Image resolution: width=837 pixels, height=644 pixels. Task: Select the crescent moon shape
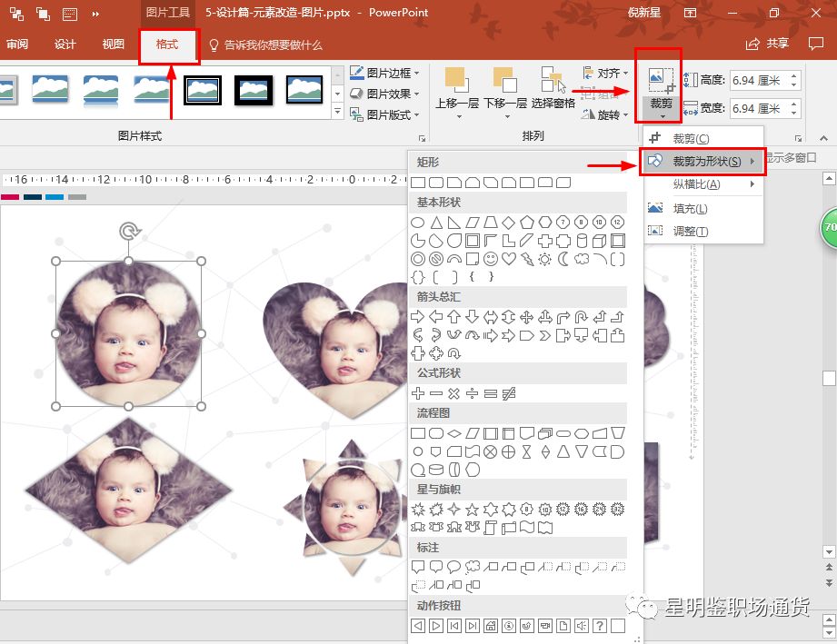tap(563, 260)
